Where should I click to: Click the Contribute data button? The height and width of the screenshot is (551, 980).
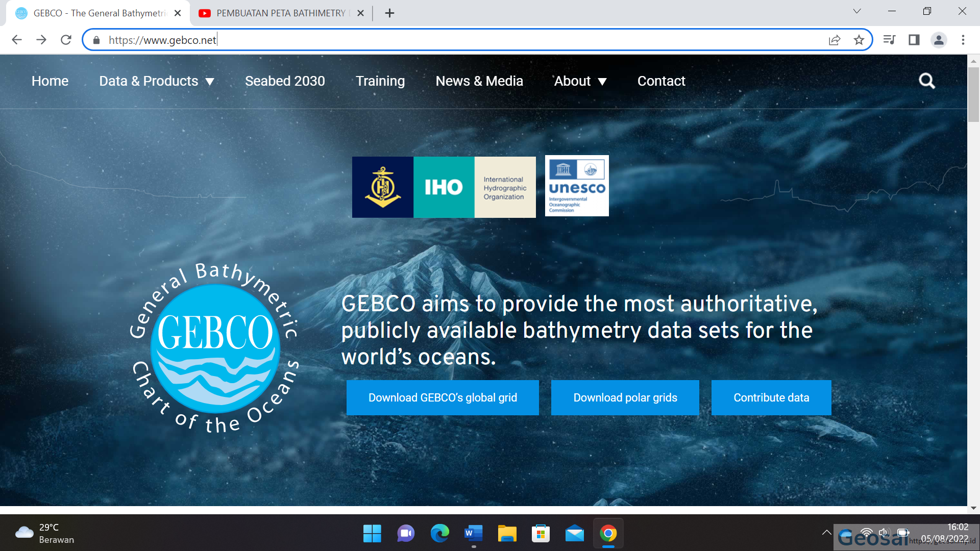click(x=771, y=397)
